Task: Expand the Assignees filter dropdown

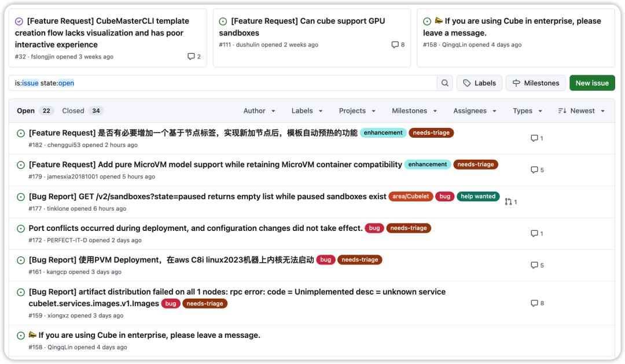Action: pos(475,111)
